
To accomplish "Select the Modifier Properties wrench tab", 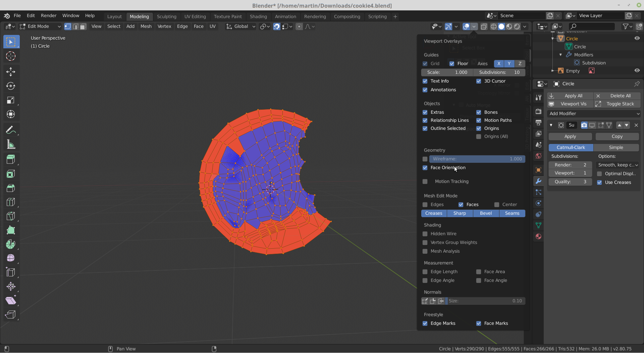I will point(538,181).
